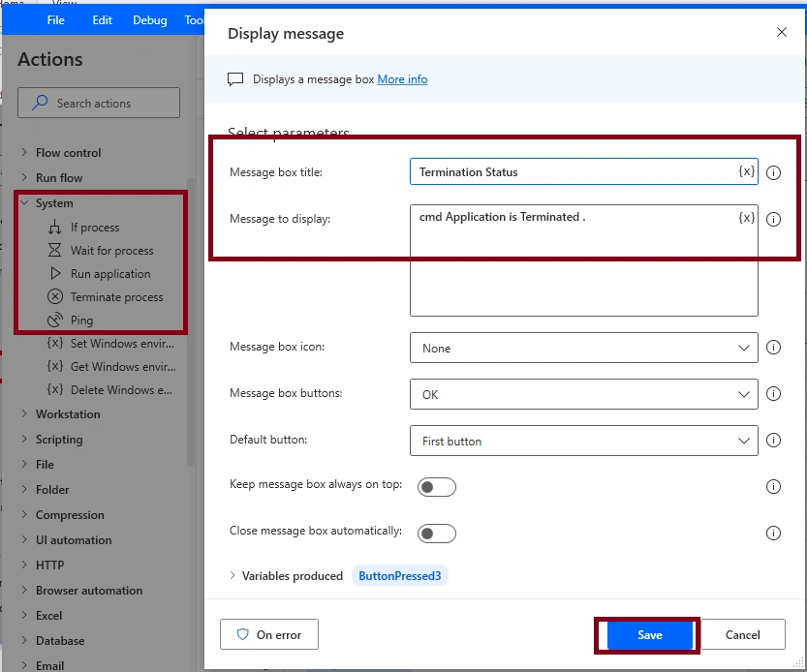
Task: Insert variable in Message box title field
Action: pos(746,171)
